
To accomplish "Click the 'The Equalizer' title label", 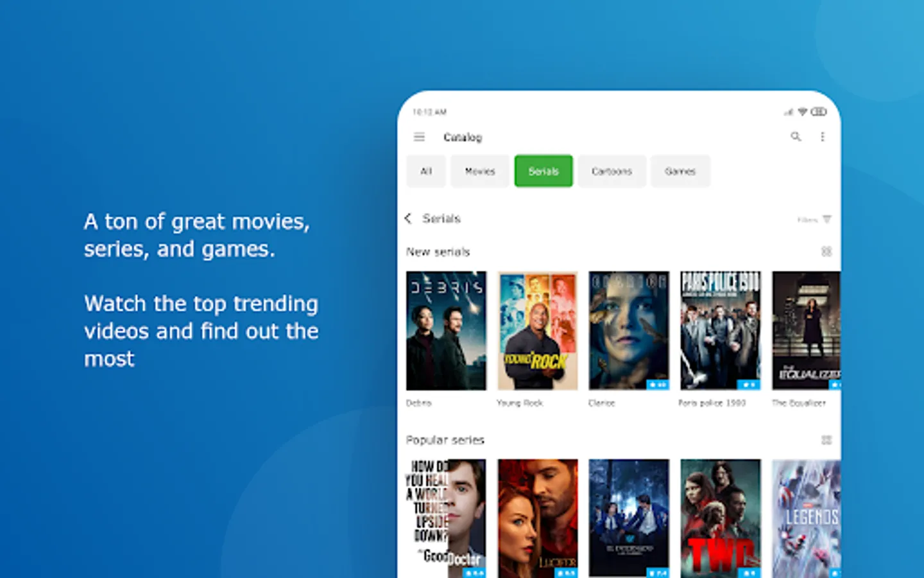I will click(x=799, y=403).
